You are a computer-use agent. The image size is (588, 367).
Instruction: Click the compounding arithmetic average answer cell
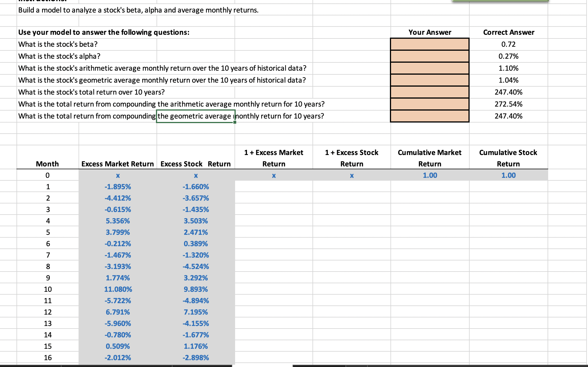[430, 104]
